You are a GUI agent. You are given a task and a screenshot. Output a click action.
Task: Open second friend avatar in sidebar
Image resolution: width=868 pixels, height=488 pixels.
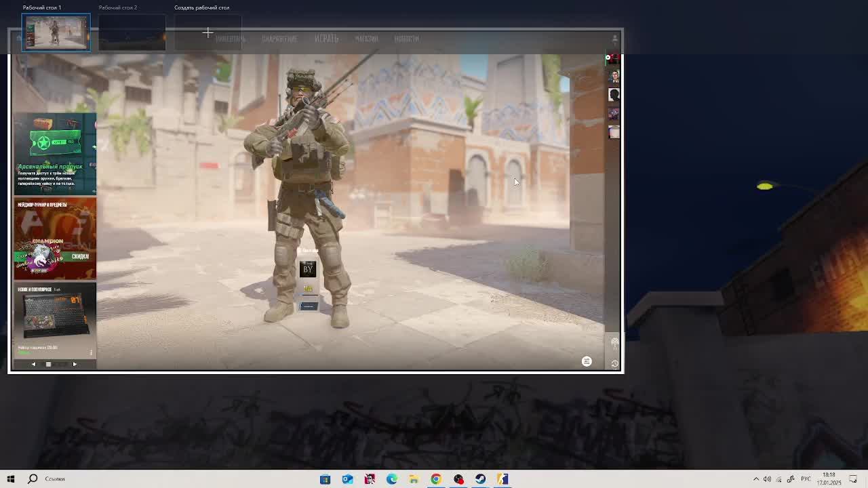614,76
